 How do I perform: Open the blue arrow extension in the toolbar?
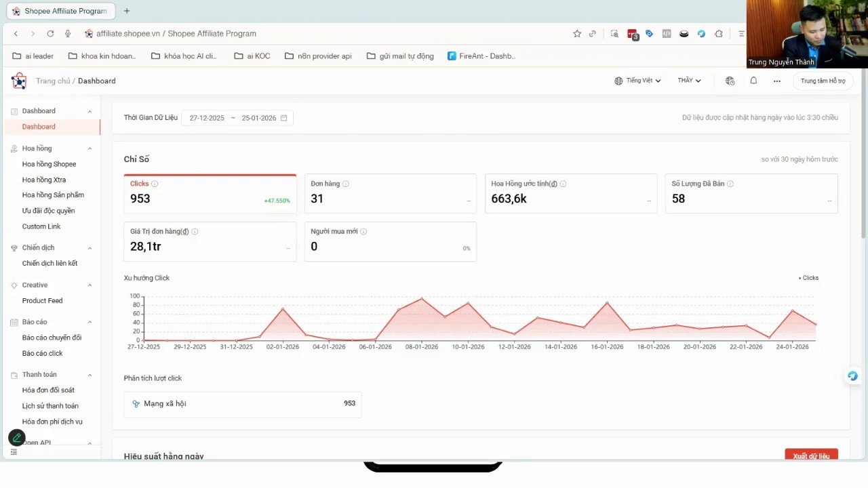pyautogui.click(x=701, y=34)
